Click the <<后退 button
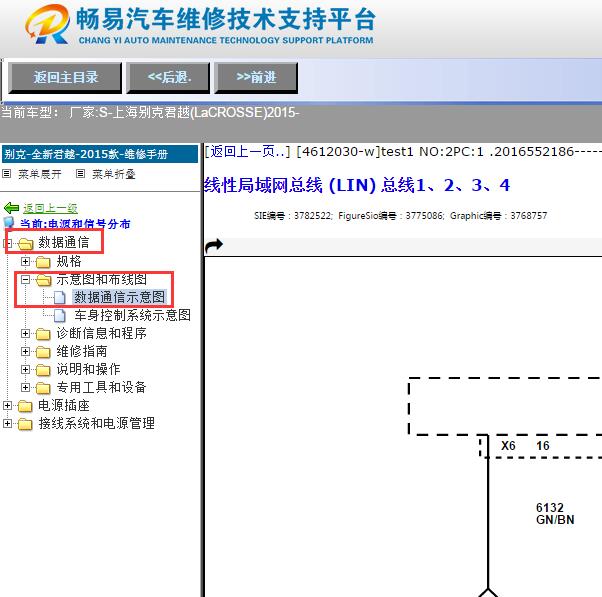The image size is (602, 597). (168, 78)
